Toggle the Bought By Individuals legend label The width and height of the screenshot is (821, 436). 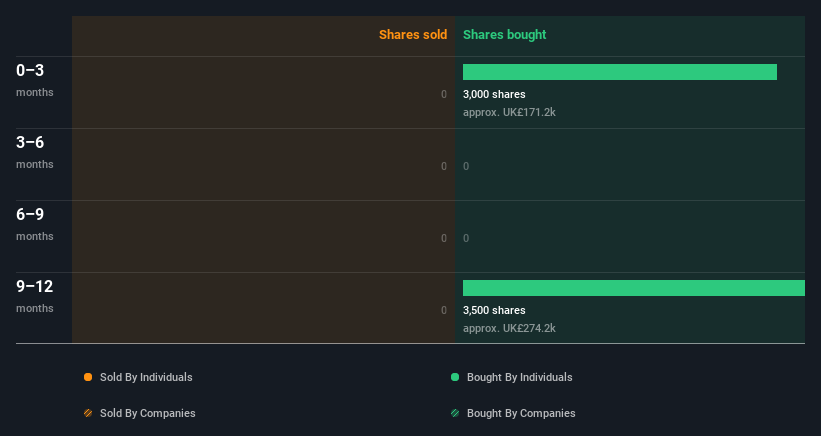pyautogui.click(x=519, y=377)
